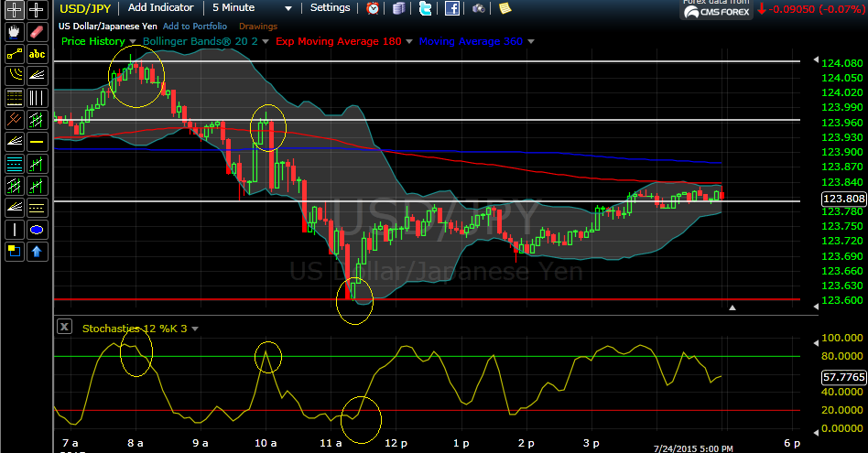Pick the blue ellipse drawing tool

pyautogui.click(x=37, y=230)
